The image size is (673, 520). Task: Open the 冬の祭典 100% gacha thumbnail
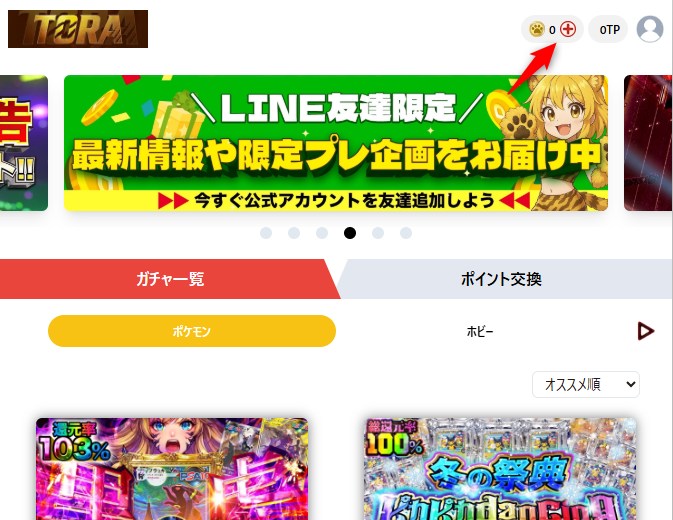pyautogui.click(x=501, y=469)
